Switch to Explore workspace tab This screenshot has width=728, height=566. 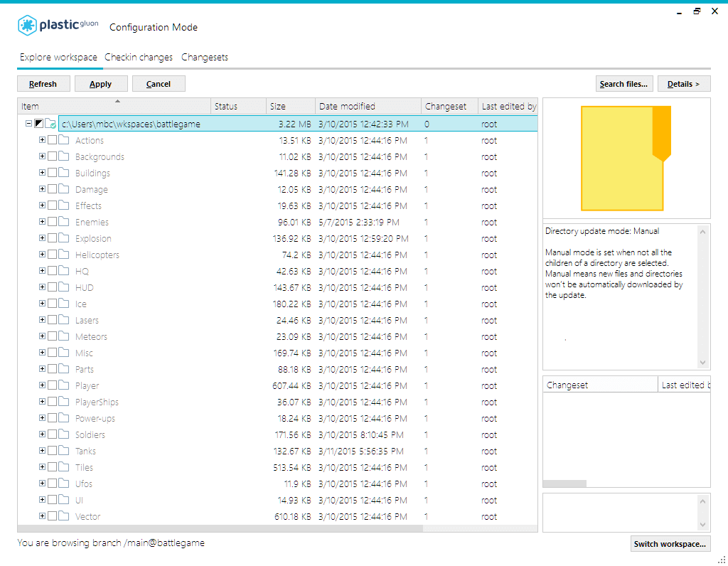pyautogui.click(x=58, y=57)
